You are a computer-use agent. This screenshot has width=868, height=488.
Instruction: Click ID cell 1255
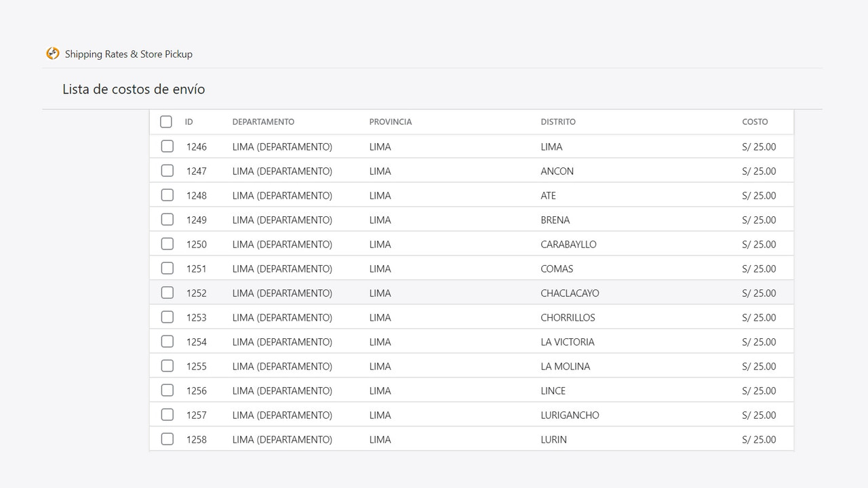click(197, 367)
